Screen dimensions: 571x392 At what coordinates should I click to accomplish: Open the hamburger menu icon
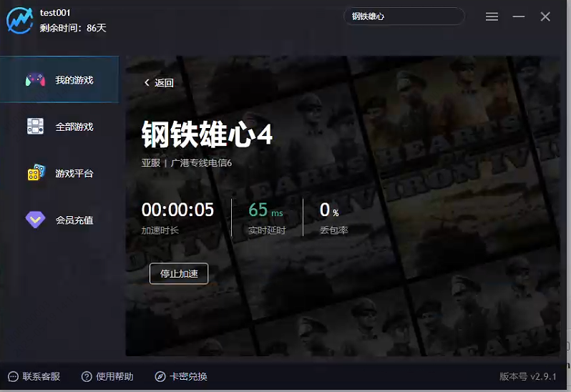492,16
